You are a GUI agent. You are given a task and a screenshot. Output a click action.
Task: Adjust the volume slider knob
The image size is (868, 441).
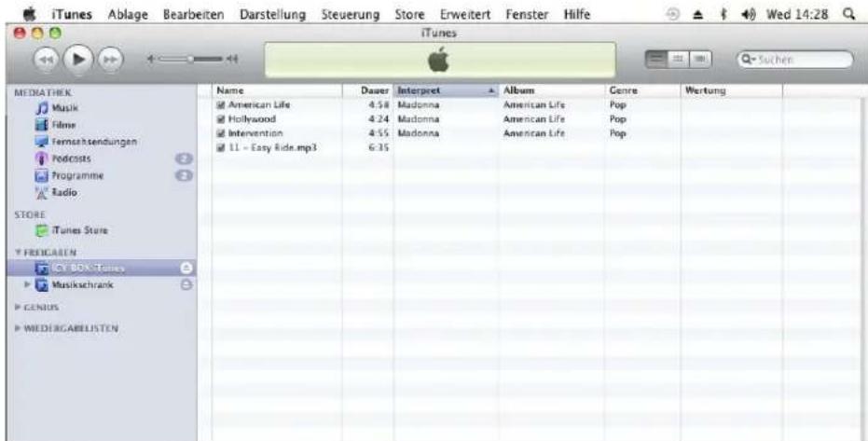tap(190, 58)
